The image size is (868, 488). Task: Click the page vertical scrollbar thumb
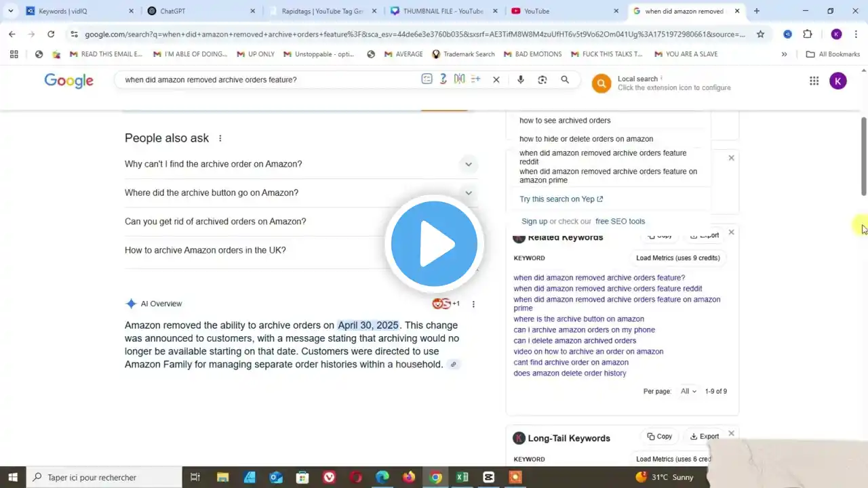tap(864, 156)
